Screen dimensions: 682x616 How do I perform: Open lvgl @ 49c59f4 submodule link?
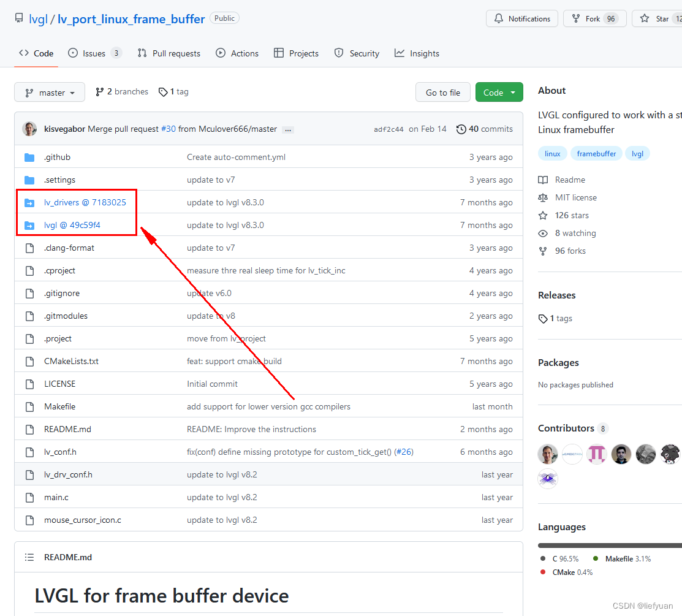pyautogui.click(x=72, y=226)
